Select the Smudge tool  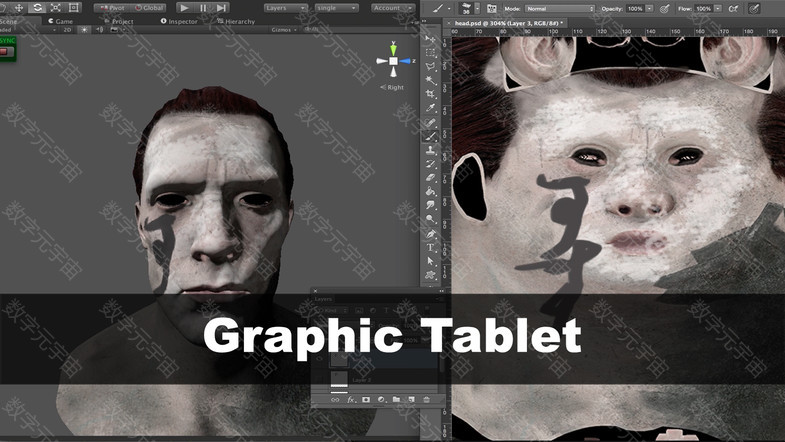tap(430, 205)
